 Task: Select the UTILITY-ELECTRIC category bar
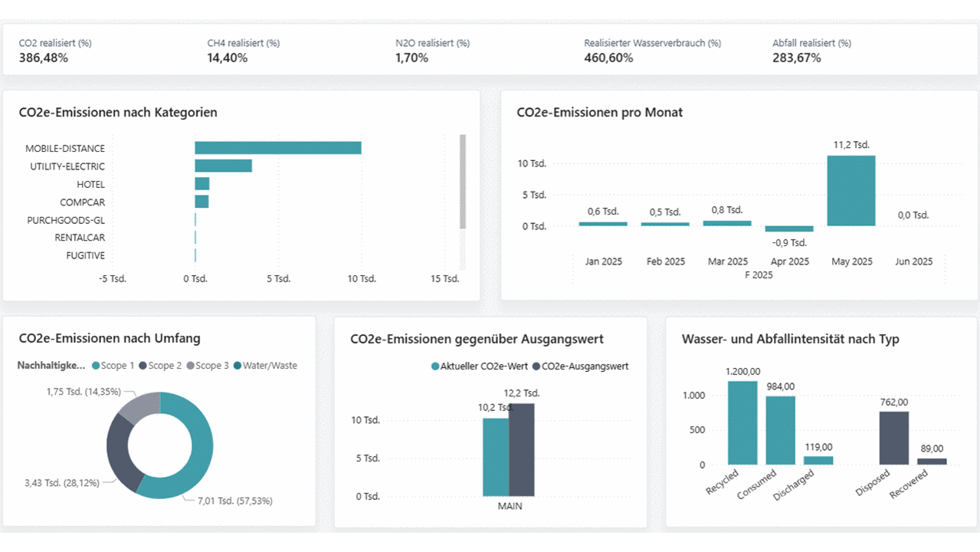tap(223, 166)
